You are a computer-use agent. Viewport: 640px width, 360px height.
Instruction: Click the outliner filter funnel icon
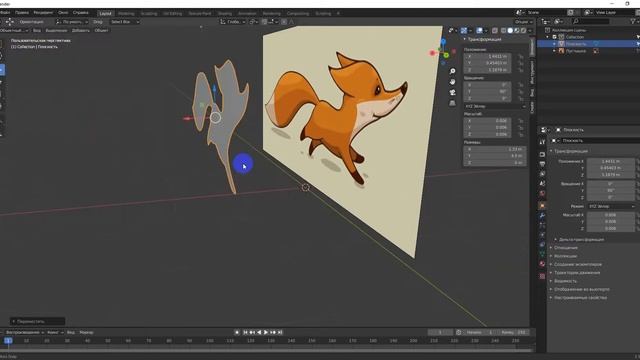pyautogui.click(x=634, y=21)
